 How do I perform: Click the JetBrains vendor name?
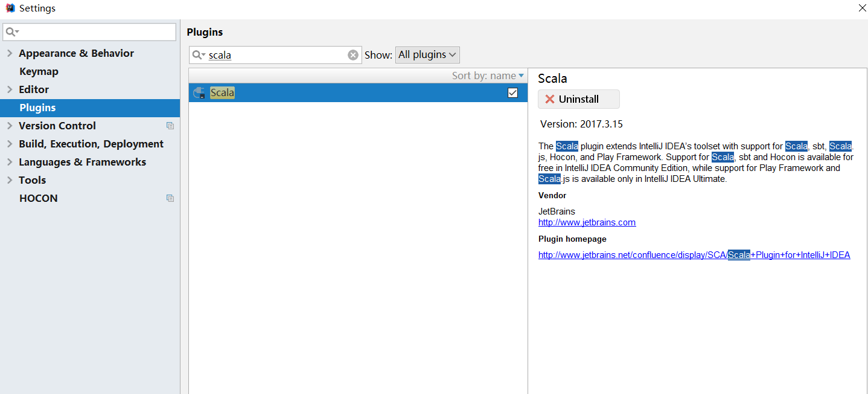pos(557,212)
